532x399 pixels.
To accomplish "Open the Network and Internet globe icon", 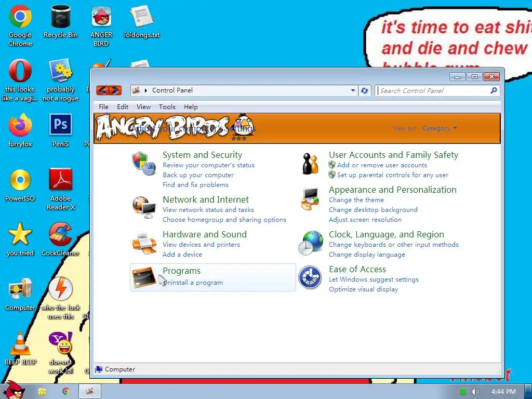I will (x=144, y=207).
